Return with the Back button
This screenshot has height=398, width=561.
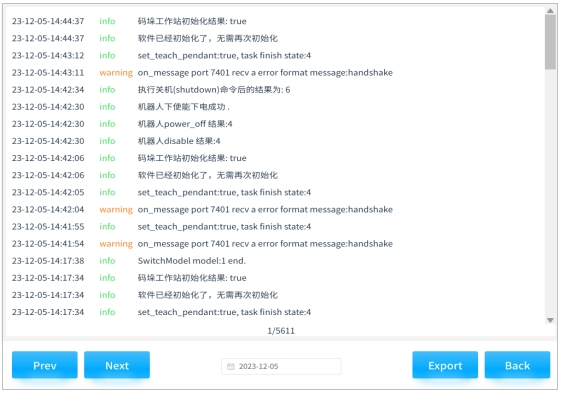[x=517, y=365]
